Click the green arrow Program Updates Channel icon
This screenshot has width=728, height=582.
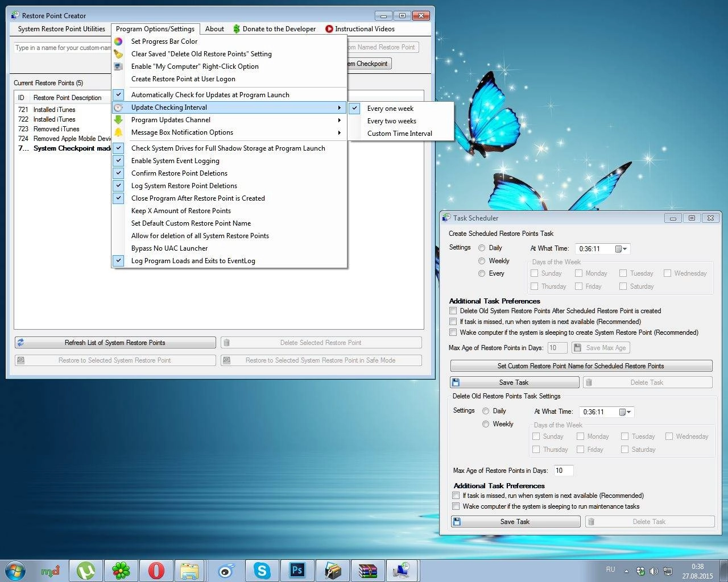[118, 120]
